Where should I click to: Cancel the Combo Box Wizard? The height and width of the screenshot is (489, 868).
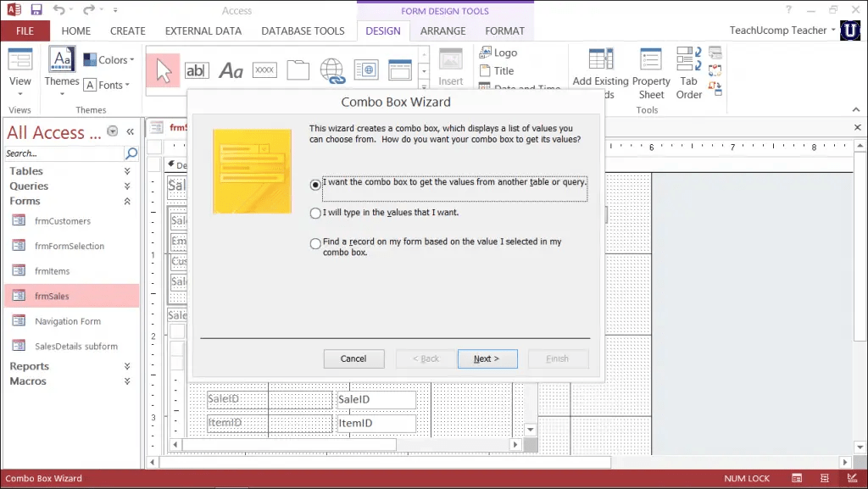[x=353, y=358]
